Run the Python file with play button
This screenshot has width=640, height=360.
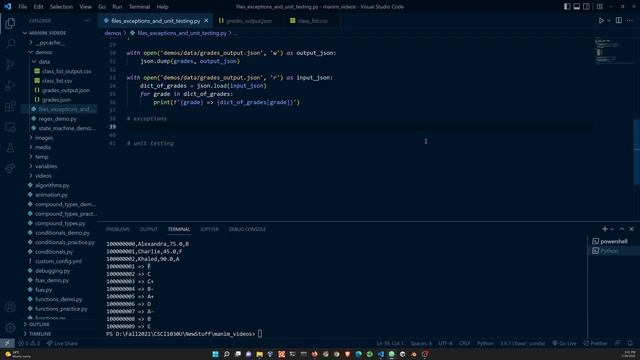tap(601, 20)
